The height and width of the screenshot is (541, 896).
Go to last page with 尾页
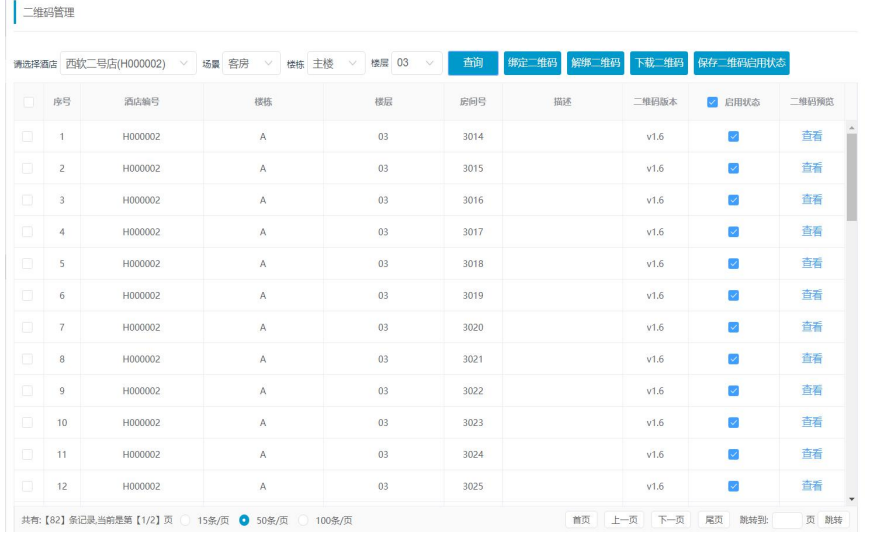point(714,520)
